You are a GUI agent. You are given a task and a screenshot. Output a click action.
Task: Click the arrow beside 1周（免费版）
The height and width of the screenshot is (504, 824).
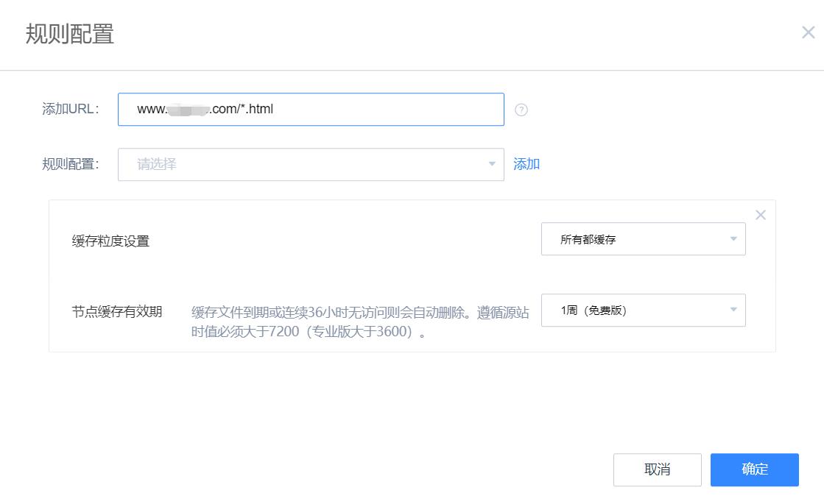point(733,310)
